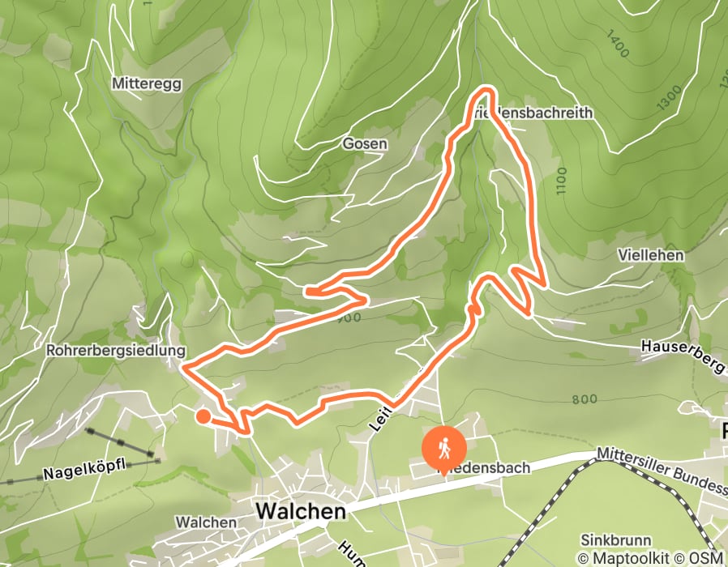The height and width of the screenshot is (567, 728).
Task: Click the 1400 contour elevation label
Action: 618,44
